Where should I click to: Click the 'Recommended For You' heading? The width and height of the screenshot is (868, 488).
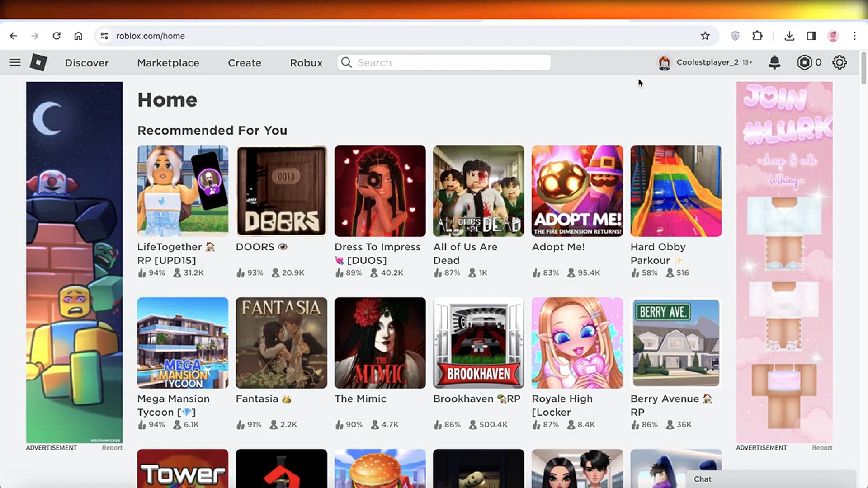[x=212, y=131]
